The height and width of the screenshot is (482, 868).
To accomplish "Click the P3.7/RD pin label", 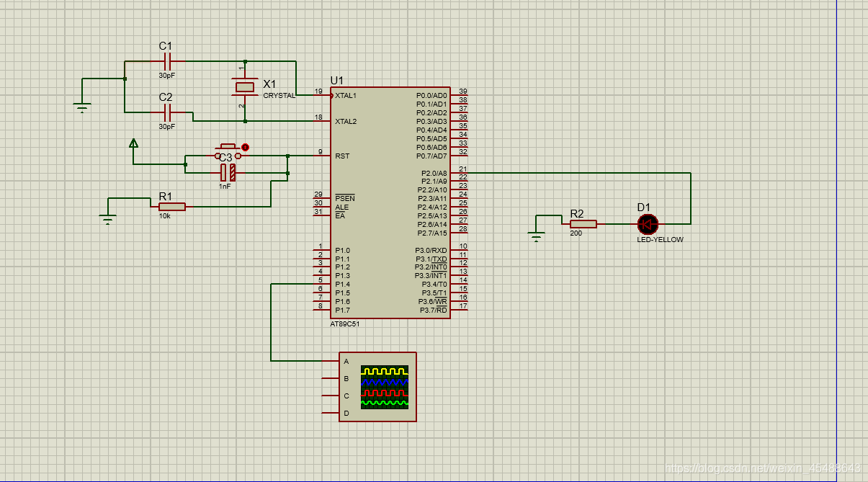I will [433, 311].
